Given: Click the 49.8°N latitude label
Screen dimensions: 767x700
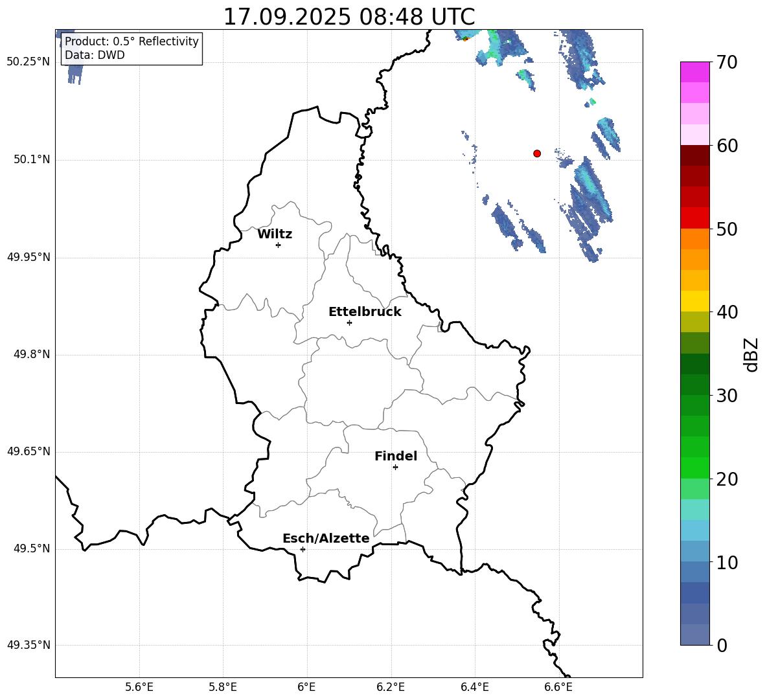Looking at the screenshot, I should point(32,354).
